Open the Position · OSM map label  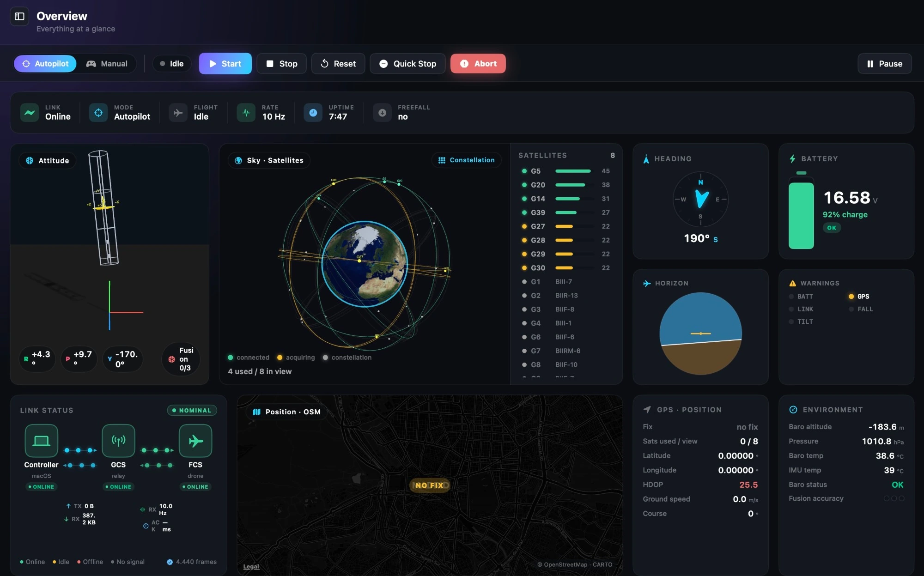(x=287, y=412)
